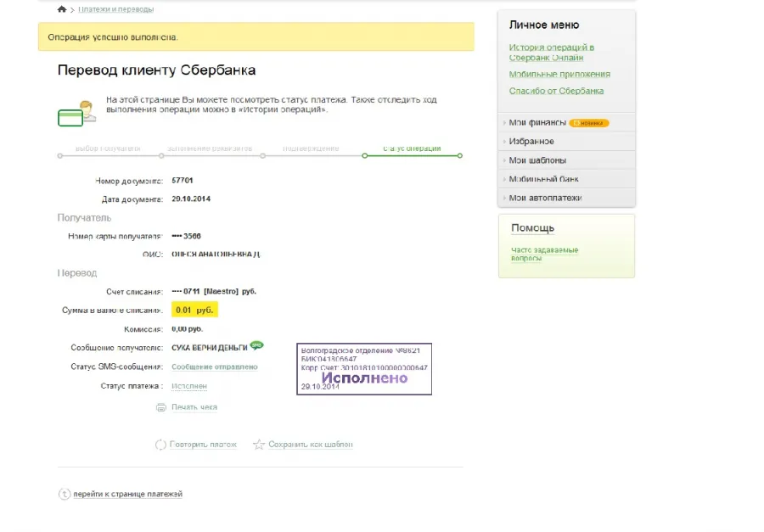Click the Операция успешно выполнена notification

click(256, 36)
